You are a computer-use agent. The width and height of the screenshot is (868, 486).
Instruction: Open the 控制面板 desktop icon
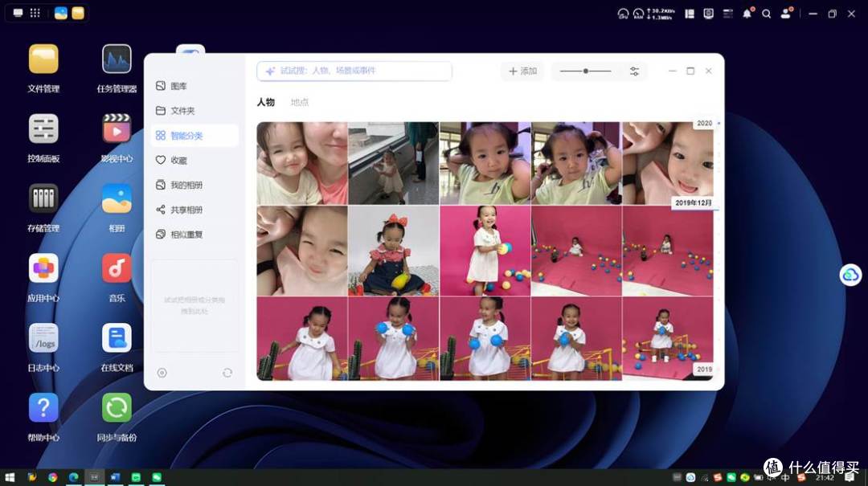[x=43, y=129]
